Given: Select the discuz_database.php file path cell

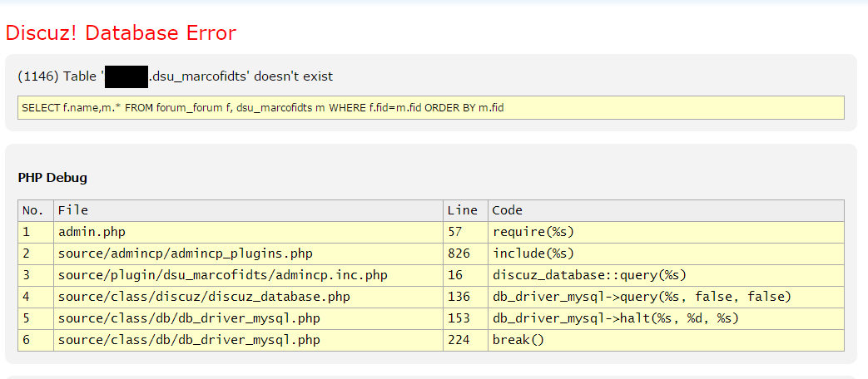Looking at the screenshot, I should click(x=204, y=297).
